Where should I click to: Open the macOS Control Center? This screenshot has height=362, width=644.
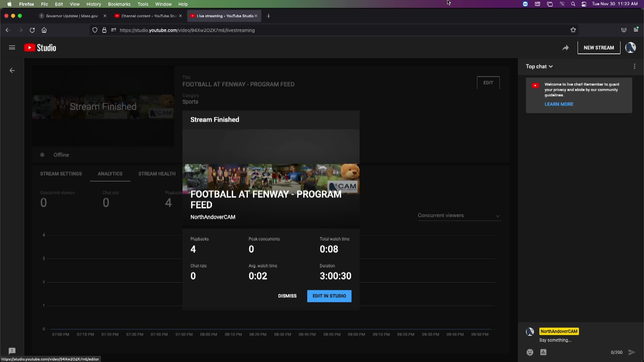point(584,4)
